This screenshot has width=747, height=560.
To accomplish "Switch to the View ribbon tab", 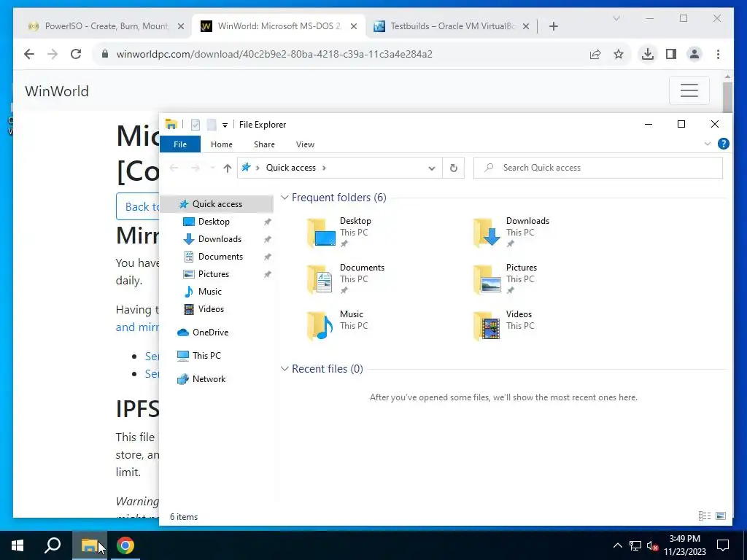I will (x=305, y=144).
